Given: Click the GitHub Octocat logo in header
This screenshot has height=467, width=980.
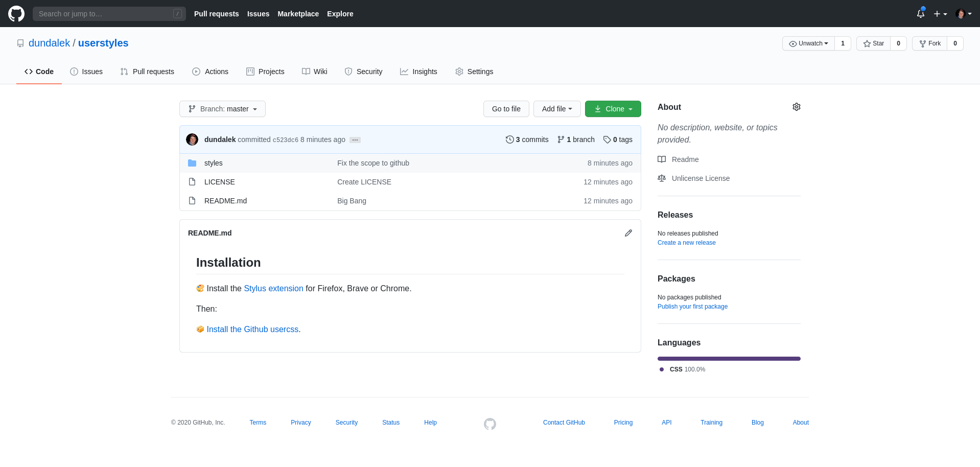Looking at the screenshot, I should pyautogui.click(x=16, y=14).
